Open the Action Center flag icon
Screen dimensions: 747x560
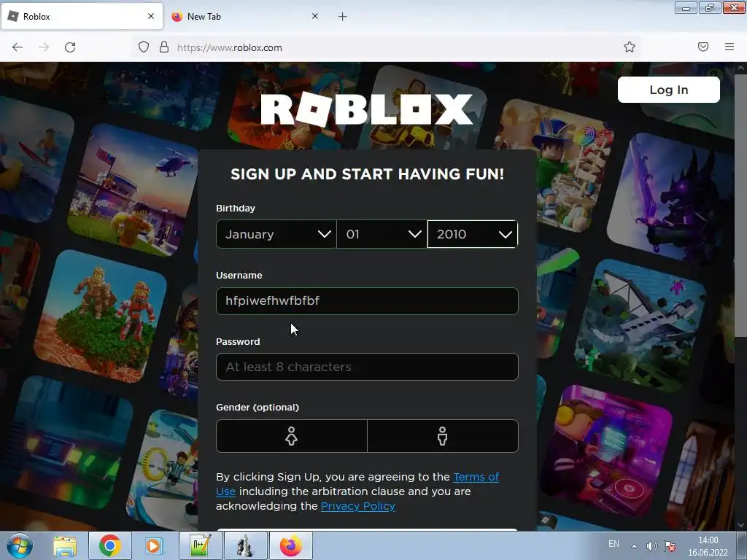pyautogui.click(x=670, y=546)
